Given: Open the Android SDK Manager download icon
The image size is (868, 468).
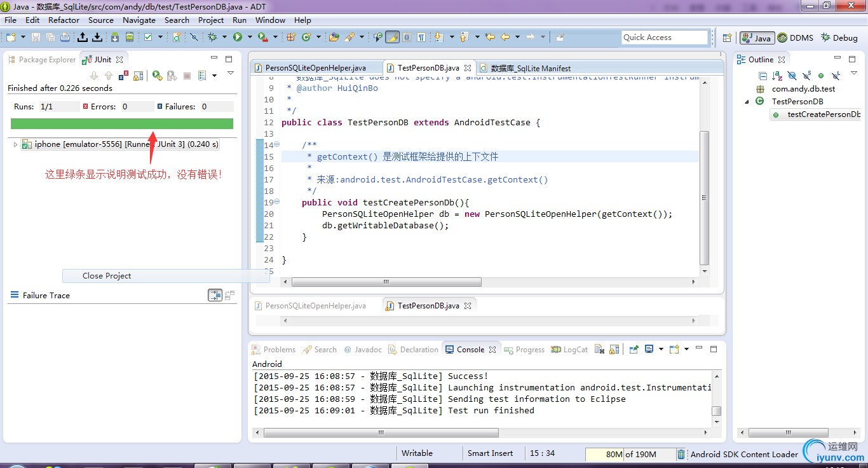Looking at the screenshot, I should point(115,38).
